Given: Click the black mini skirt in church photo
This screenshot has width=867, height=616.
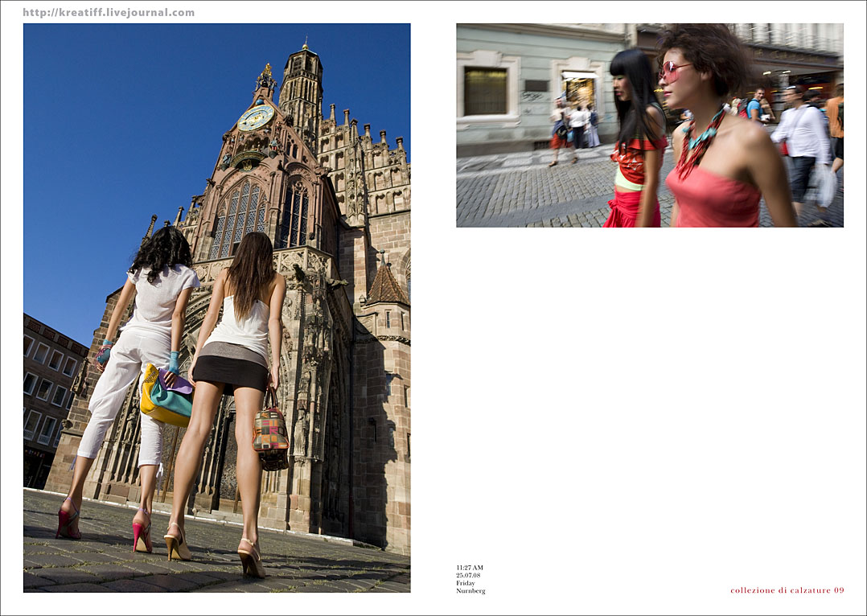Looking at the screenshot, I should coord(230,372).
